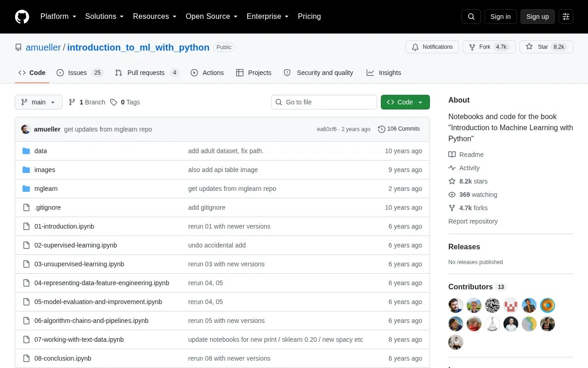This screenshot has height=368, width=588.
Task: Open the mglearn folder
Action: pos(46,189)
